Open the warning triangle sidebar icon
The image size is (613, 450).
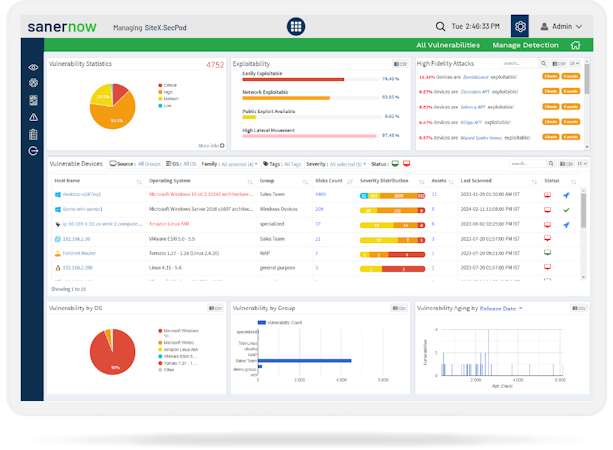coord(33,117)
